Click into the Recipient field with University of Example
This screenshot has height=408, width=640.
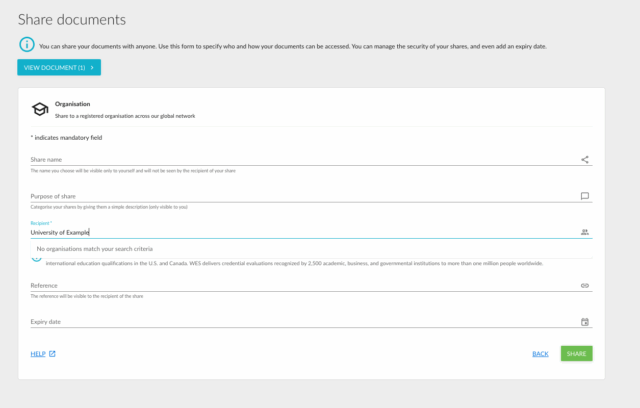(300, 232)
